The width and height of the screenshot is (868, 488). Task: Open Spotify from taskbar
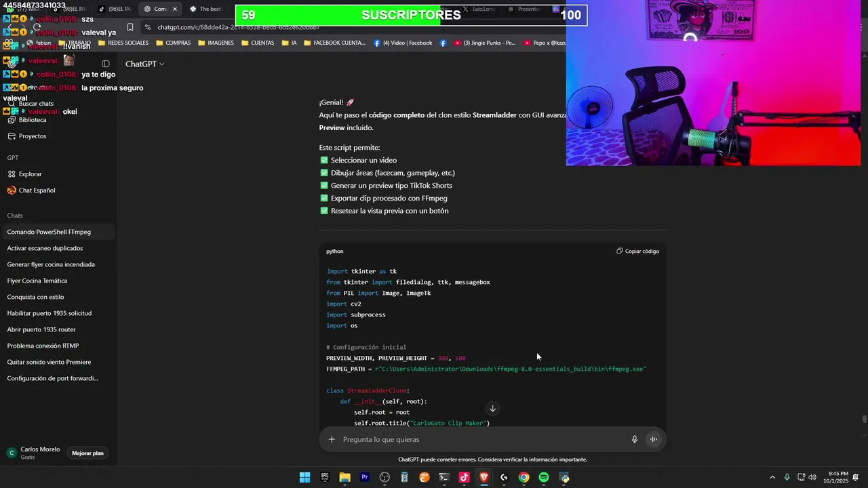pyautogui.click(x=544, y=478)
